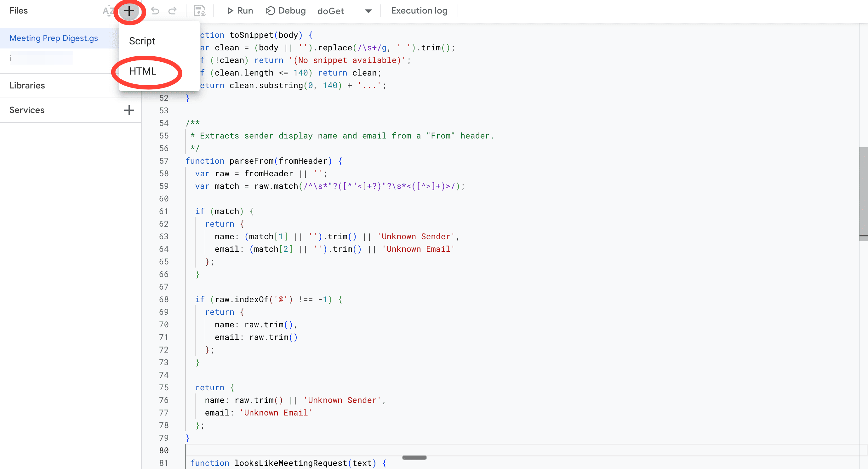Screen dimensions: 868x469
Task: Choose HTML from the new file menu
Action: (x=143, y=71)
